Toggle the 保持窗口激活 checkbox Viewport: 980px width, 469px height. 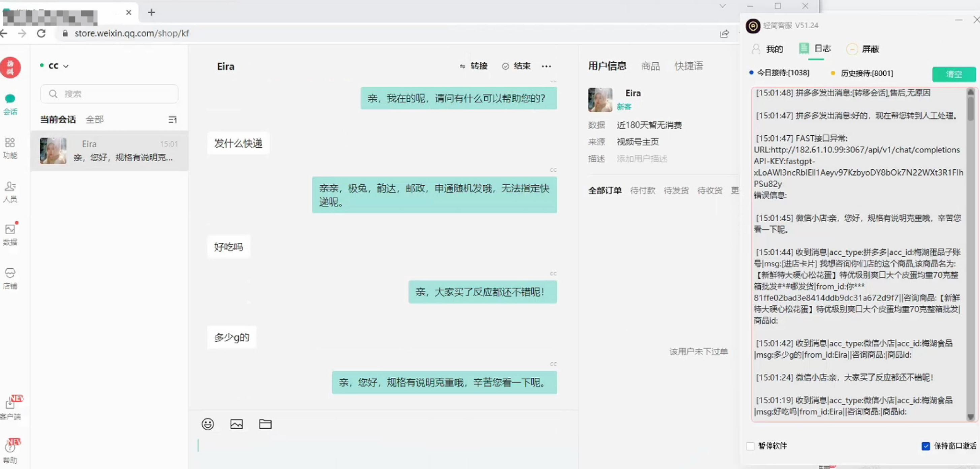point(926,446)
